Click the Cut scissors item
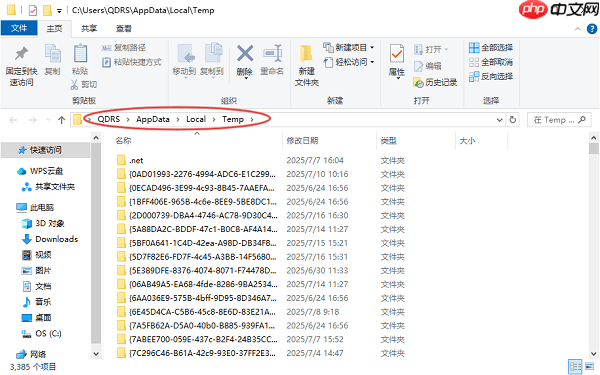The width and height of the screenshot is (600, 375). coord(83,84)
